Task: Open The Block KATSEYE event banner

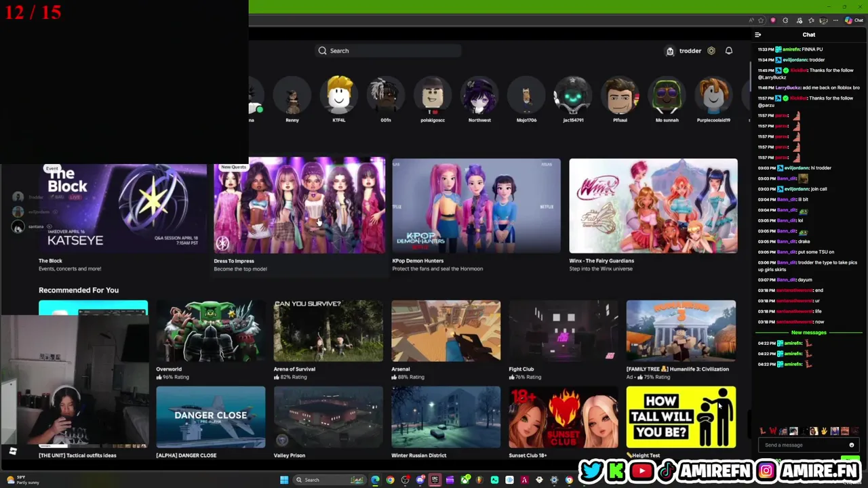Action: (x=123, y=208)
